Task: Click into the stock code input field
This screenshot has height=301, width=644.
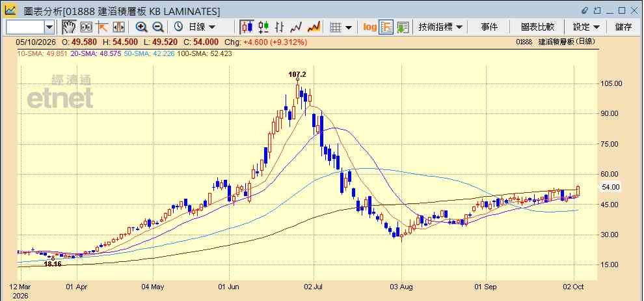Action: [25, 27]
